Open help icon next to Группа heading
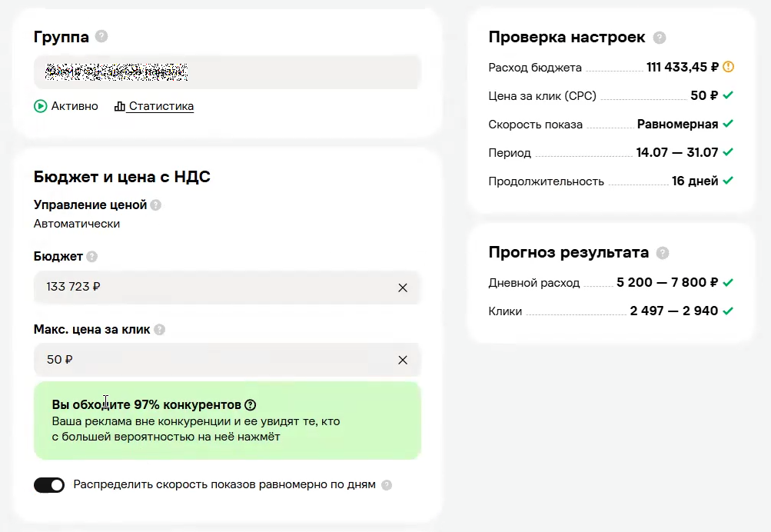 tap(101, 36)
